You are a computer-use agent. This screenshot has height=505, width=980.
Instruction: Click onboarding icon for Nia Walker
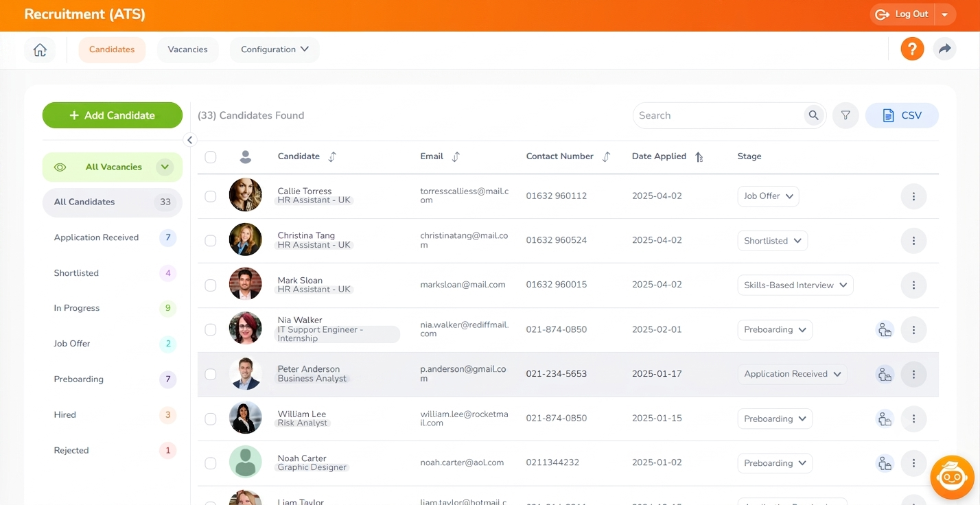885,330
